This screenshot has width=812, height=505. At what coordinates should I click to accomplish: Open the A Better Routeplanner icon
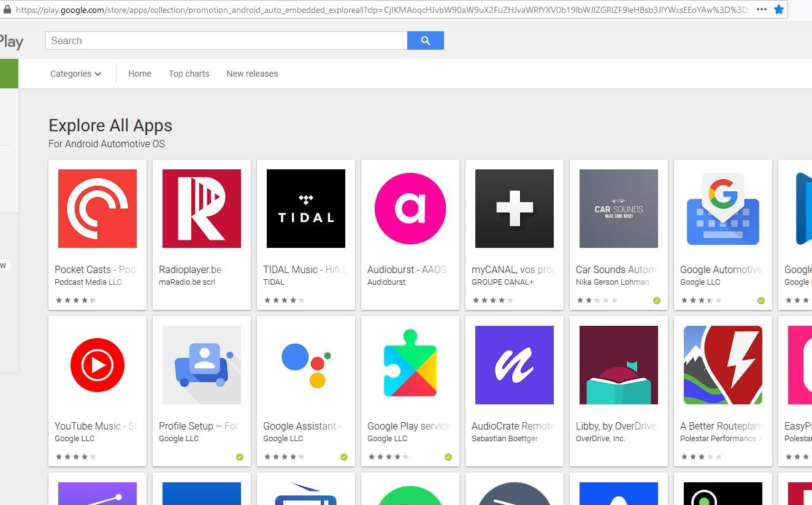click(x=723, y=365)
